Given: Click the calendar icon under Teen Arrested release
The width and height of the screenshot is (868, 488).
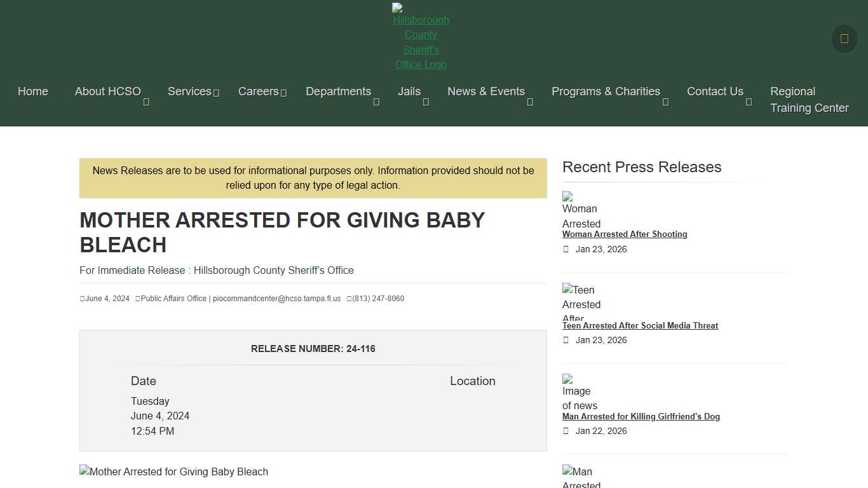Looking at the screenshot, I should click(566, 340).
